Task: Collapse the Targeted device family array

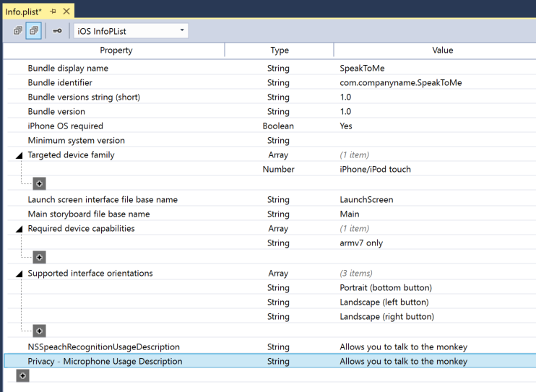Action: (19, 155)
